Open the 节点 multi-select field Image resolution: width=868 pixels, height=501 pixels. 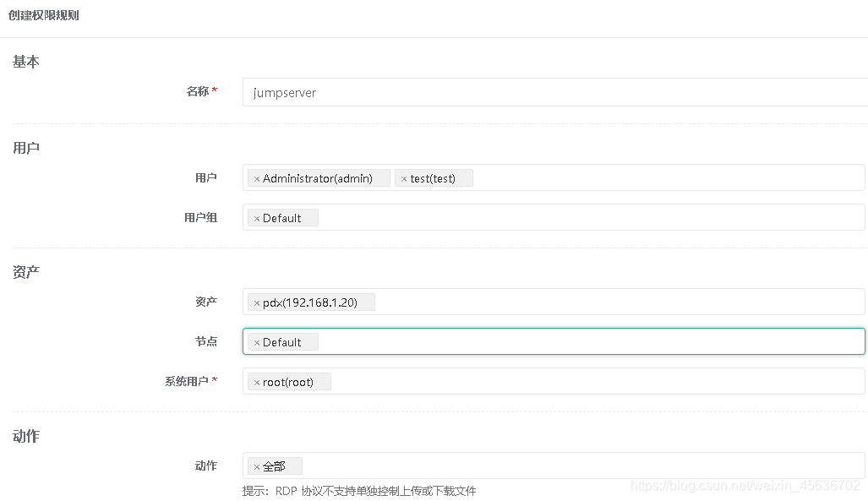pyautogui.click(x=554, y=341)
